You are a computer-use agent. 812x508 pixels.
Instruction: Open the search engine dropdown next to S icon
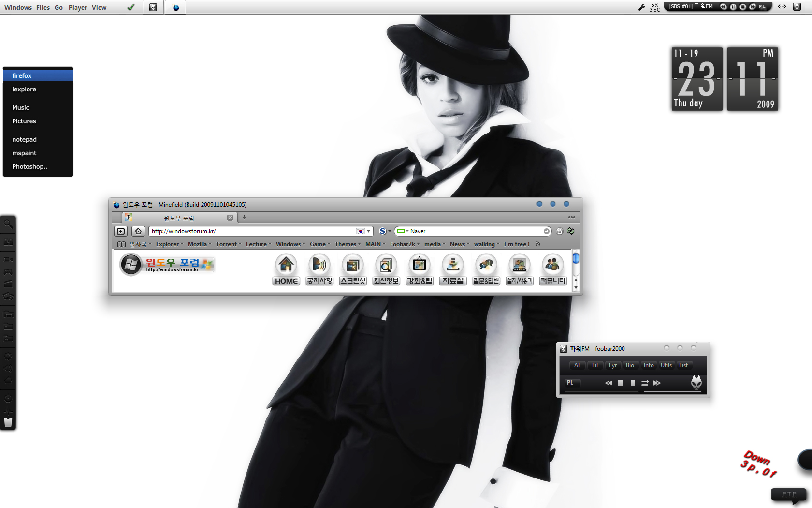click(x=390, y=231)
